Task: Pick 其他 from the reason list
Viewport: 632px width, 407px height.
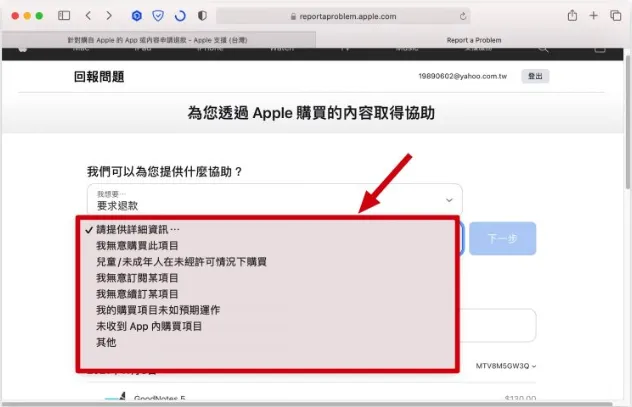Action: click(106, 342)
